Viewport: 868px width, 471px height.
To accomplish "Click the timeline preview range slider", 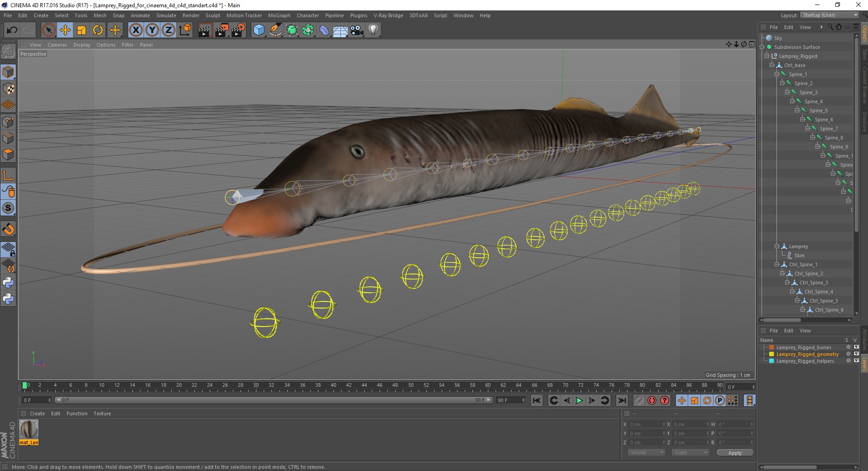I will 274,400.
